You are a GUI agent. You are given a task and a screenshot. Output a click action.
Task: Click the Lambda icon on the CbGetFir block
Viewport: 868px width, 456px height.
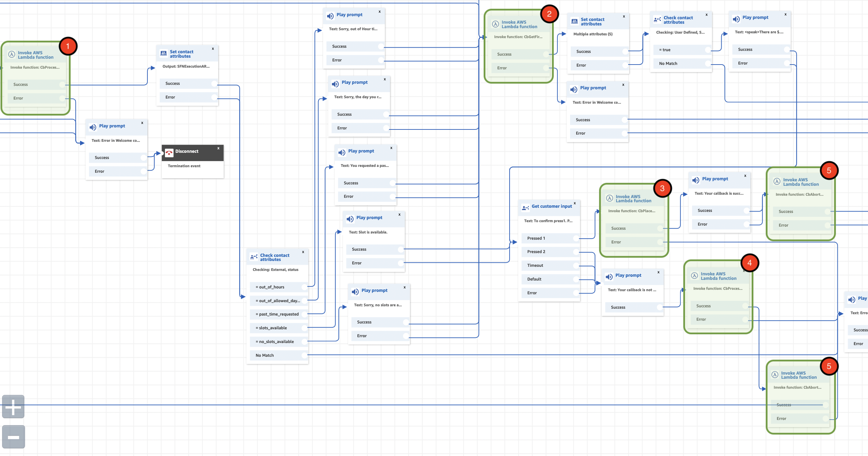point(496,24)
